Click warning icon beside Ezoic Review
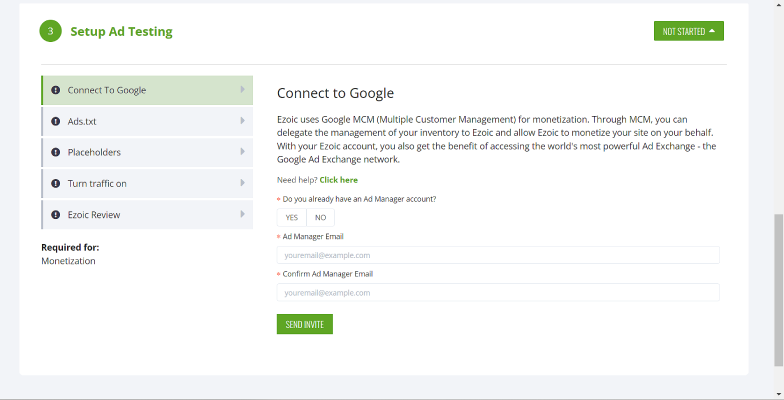The image size is (784, 400). (56, 214)
